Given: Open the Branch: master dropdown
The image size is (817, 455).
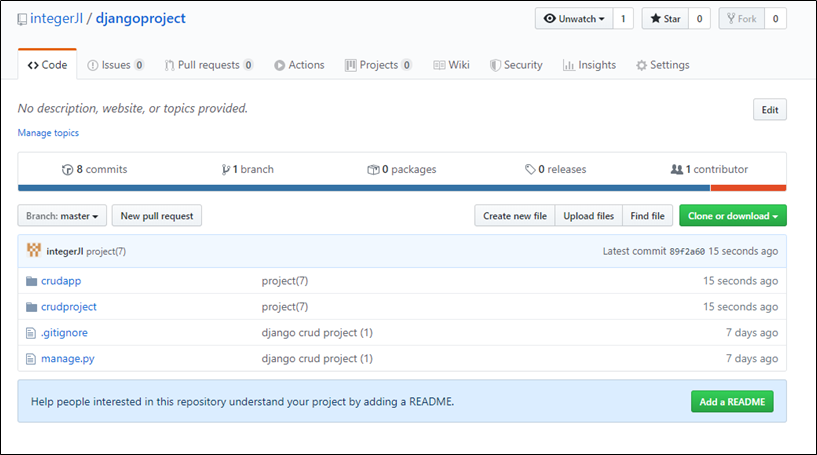Looking at the screenshot, I should tap(62, 216).
